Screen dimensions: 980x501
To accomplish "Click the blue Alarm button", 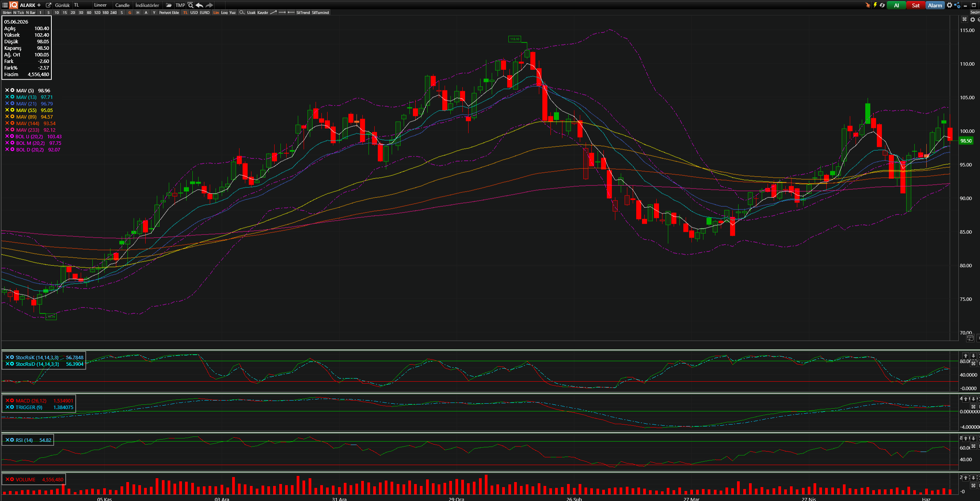I will (x=935, y=5).
